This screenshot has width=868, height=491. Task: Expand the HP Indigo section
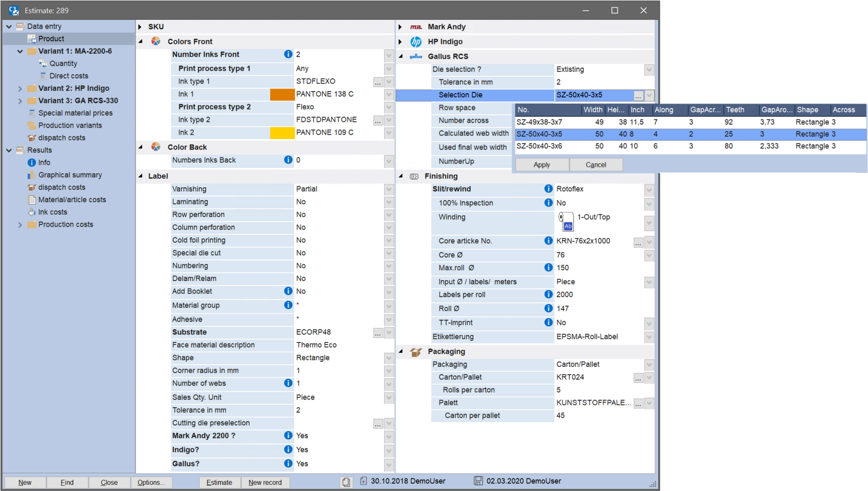tap(400, 41)
